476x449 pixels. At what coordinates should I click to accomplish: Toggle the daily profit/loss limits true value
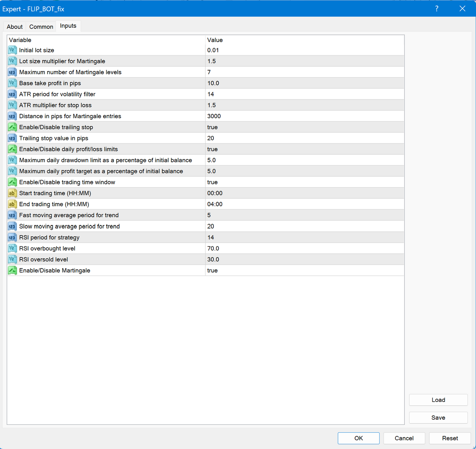pyautogui.click(x=212, y=149)
